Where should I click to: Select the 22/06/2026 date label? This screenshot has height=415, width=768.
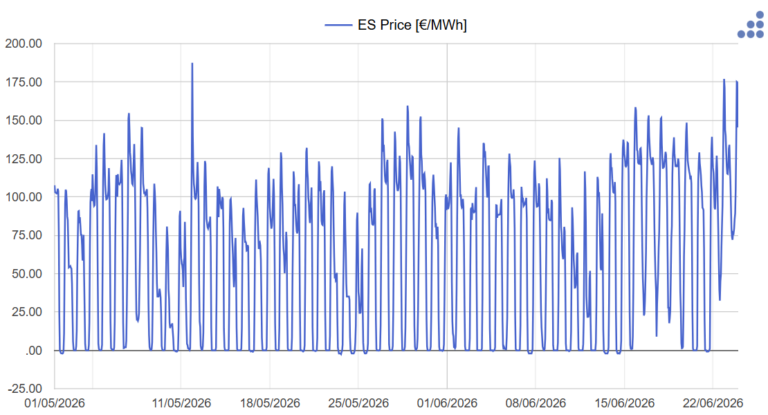tap(713, 403)
